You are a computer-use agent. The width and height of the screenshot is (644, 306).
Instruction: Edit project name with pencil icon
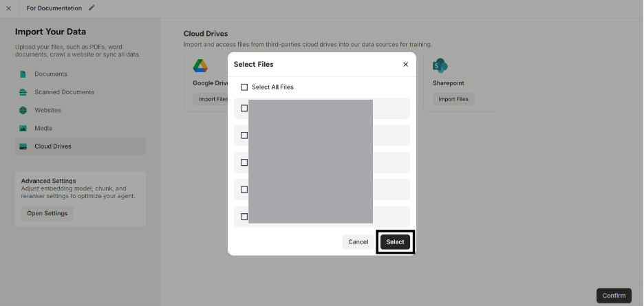coord(92,8)
